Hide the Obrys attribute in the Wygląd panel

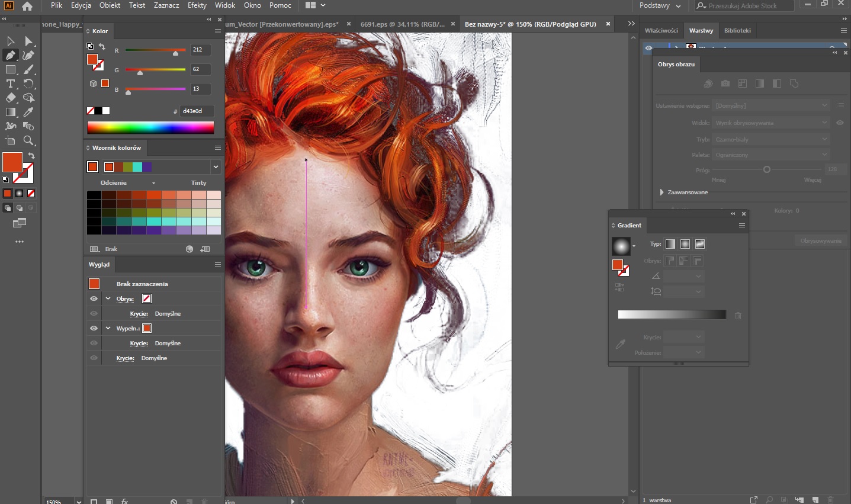(94, 298)
